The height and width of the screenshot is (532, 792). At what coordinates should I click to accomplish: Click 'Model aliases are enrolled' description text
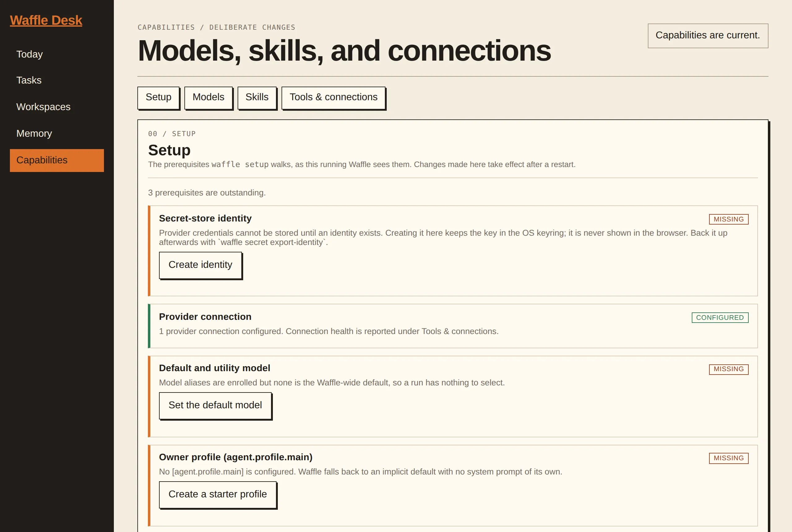tap(332, 382)
